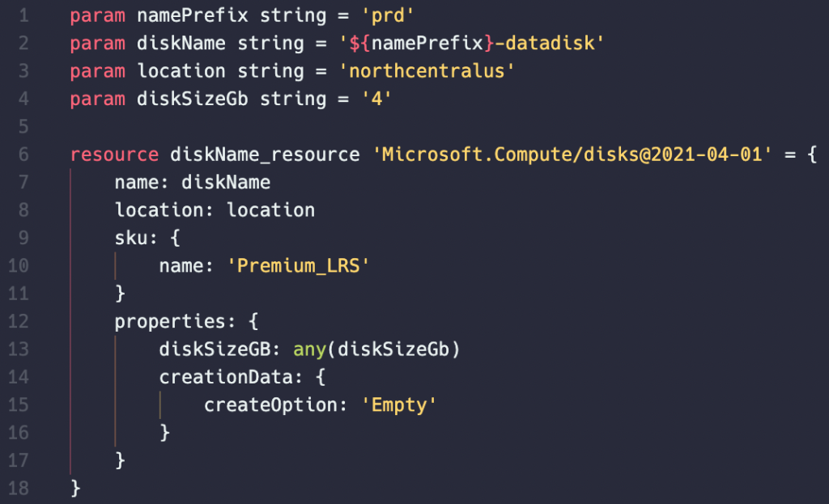Click line number 12 in the gutter
Viewport: 829px width, 504px height.
pos(18,321)
